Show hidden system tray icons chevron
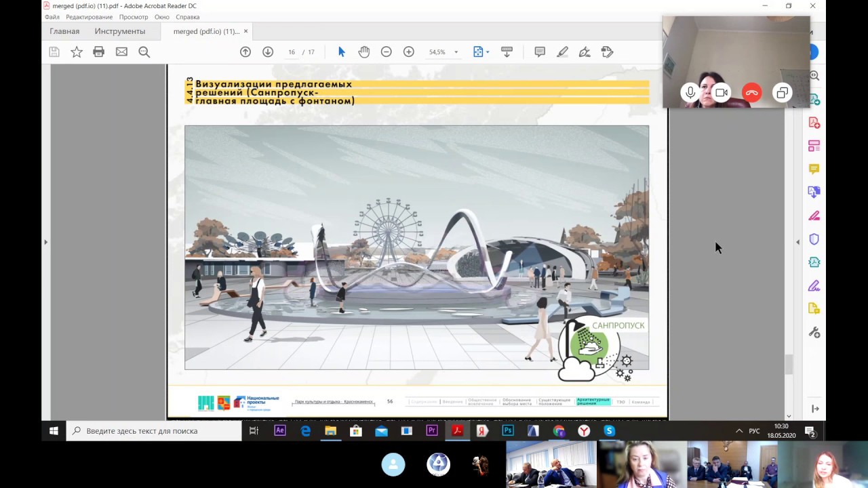This screenshot has height=488, width=868. [x=738, y=431]
